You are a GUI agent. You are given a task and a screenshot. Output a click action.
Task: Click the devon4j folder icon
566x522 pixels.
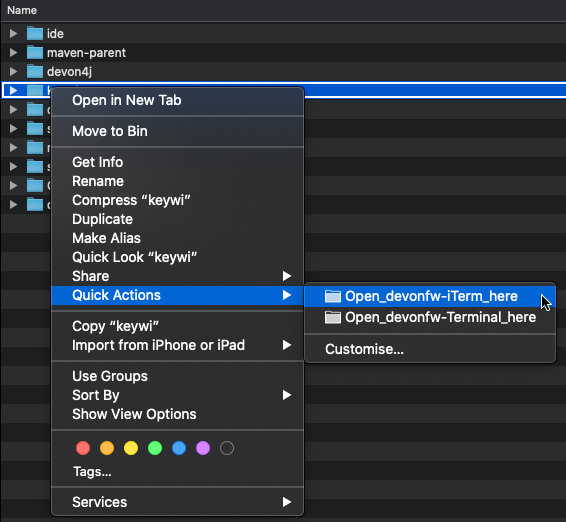click(x=35, y=71)
